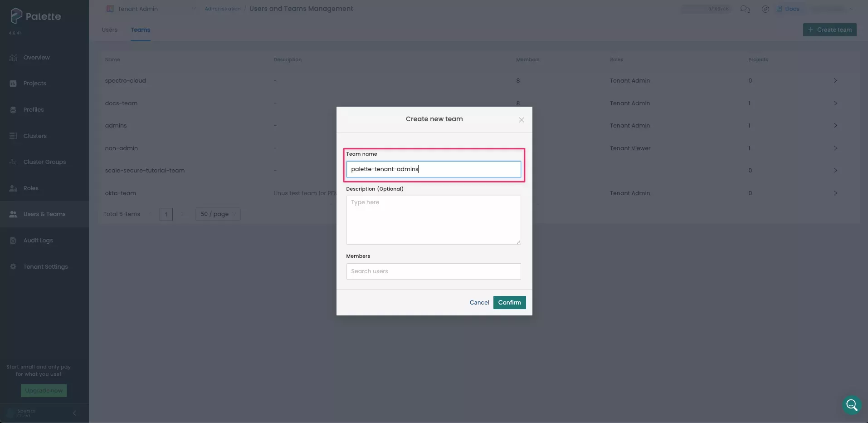Close the Create new team dialog
Viewport: 868px width, 423px height.
click(x=521, y=120)
